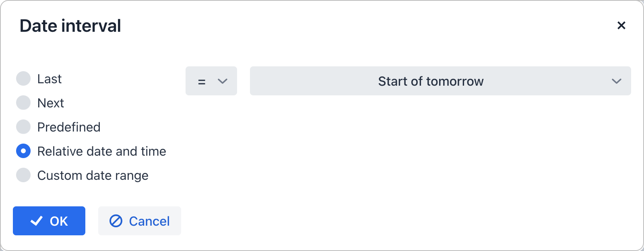The width and height of the screenshot is (644, 251).
Task: Close the Date interval dialog
Action: tap(621, 25)
